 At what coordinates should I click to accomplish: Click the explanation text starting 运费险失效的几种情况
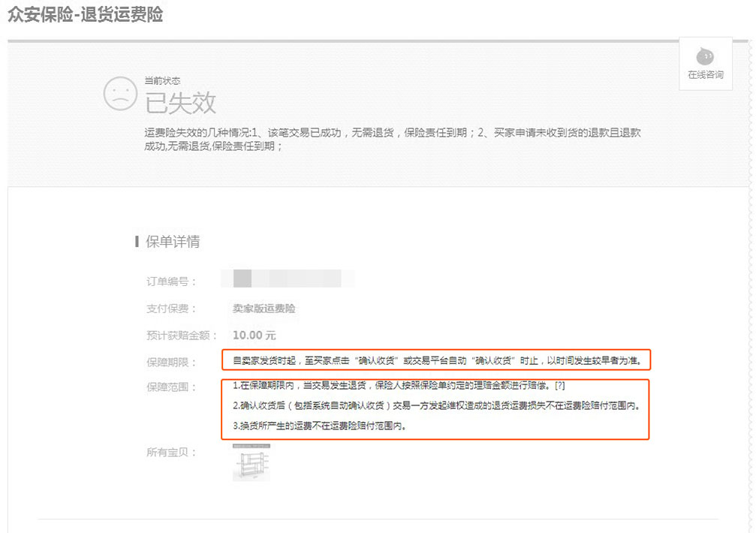pos(393,140)
